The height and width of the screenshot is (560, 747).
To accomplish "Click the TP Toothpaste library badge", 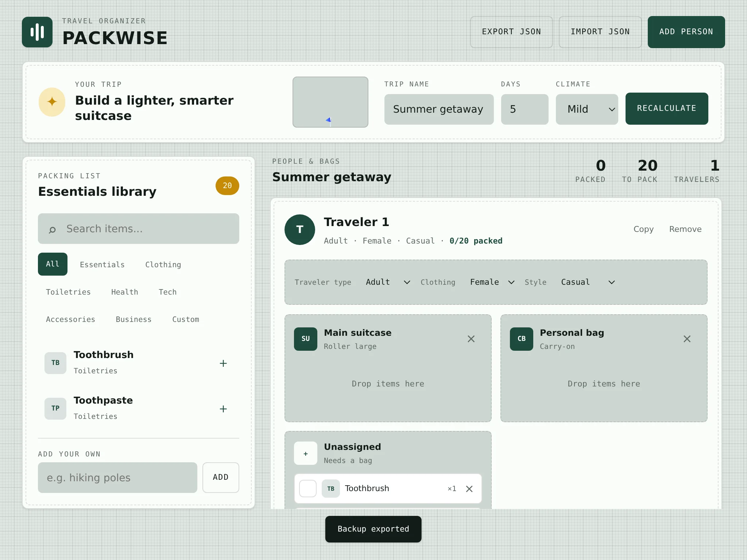I will pos(55,408).
